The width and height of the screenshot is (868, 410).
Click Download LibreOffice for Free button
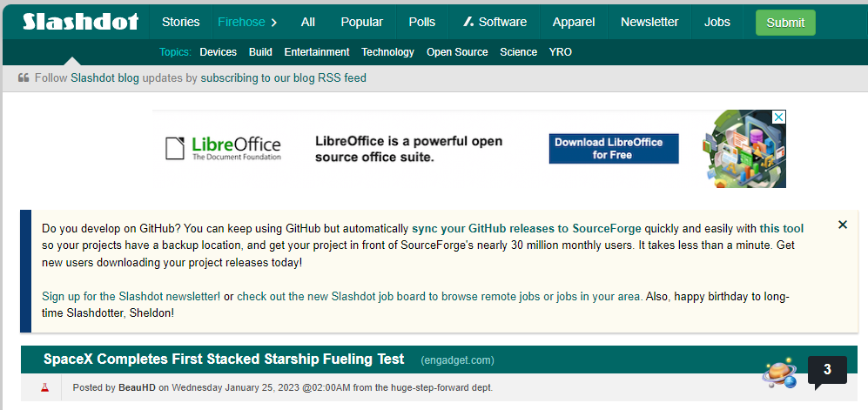pos(614,148)
